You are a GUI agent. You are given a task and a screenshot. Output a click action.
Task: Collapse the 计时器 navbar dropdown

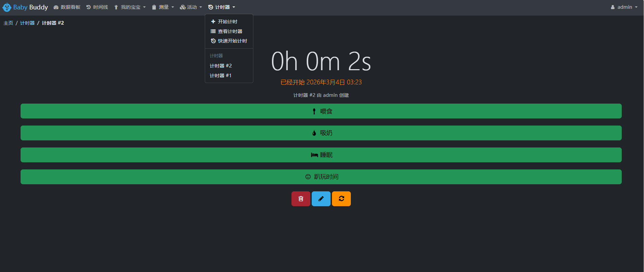tap(222, 7)
